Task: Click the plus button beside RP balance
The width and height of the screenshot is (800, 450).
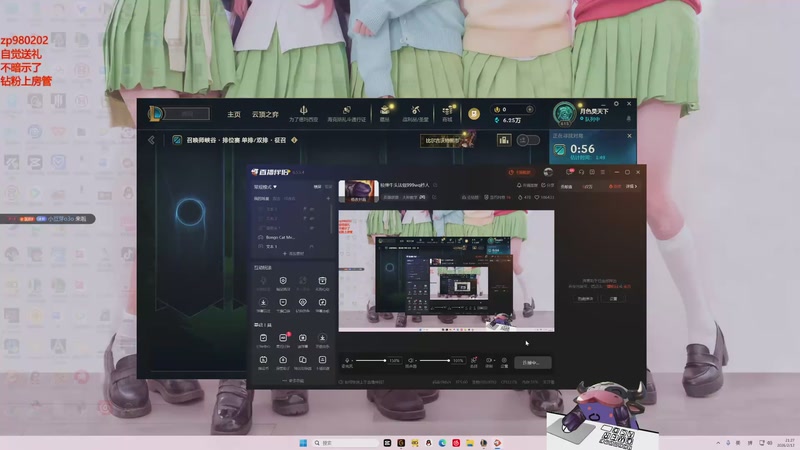Action: pyautogui.click(x=530, y=109)
